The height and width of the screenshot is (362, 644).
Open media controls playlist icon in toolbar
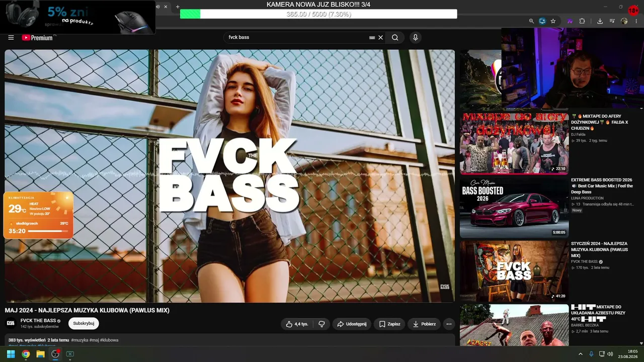[x=612, y=21]
